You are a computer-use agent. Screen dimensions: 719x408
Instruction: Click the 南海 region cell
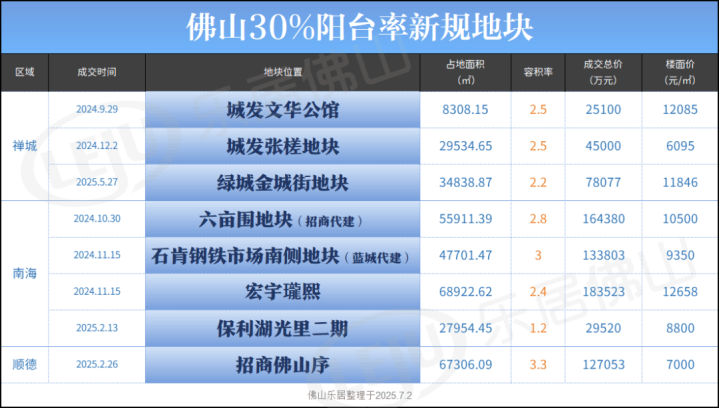[25, 273]
